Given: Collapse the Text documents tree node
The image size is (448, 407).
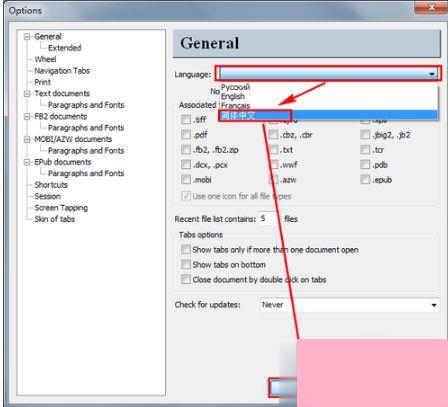Looking at the screenshot, I should [x=27, y=94].
